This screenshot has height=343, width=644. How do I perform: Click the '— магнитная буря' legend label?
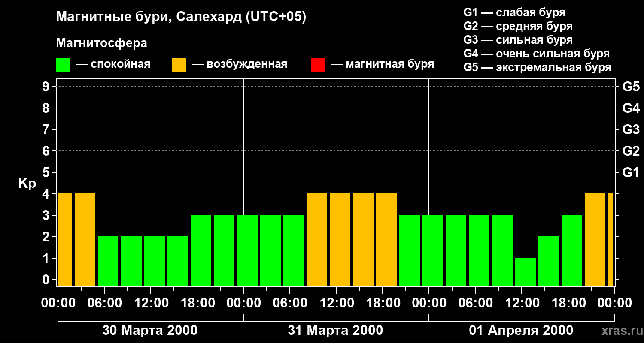pos(383,65)
